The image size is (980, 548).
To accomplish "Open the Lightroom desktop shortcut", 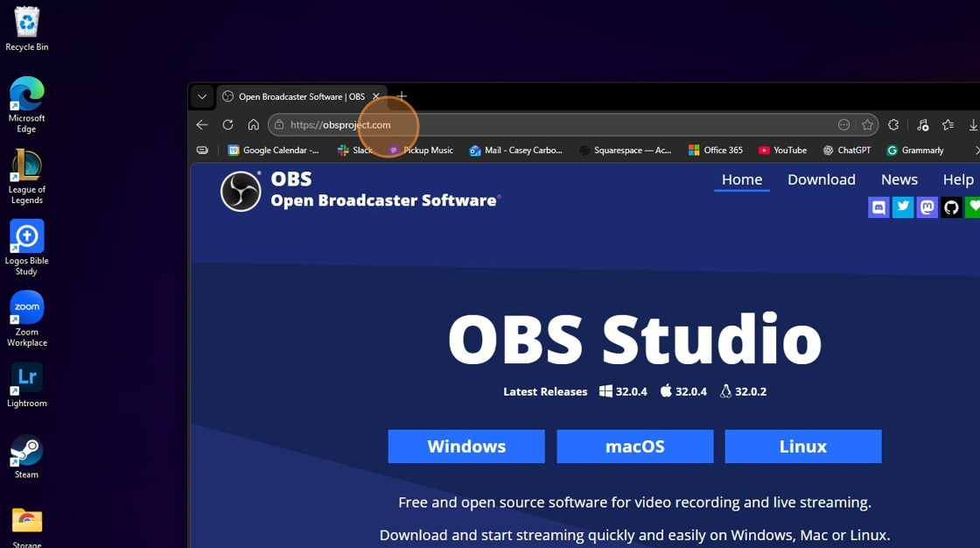I will tap(26, 385).
